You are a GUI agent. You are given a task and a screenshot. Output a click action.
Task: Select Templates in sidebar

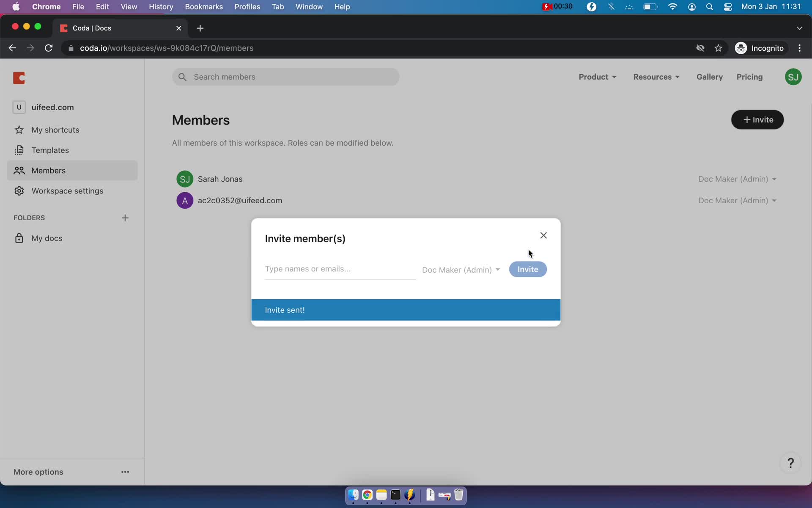49,150
